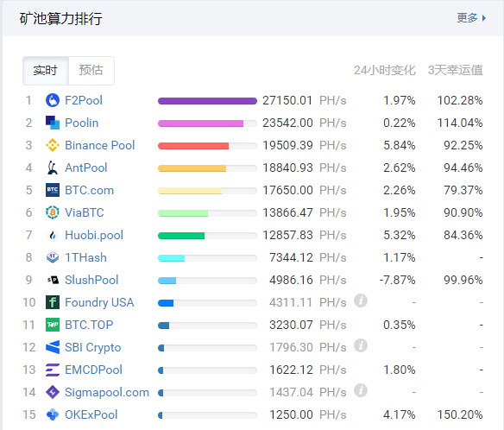Click the Poolin logo icon

click(x=53, y=123)
